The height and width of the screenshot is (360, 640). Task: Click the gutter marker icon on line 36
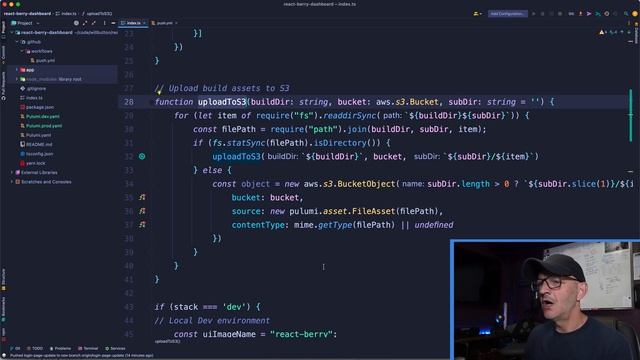tap(142, 211)
